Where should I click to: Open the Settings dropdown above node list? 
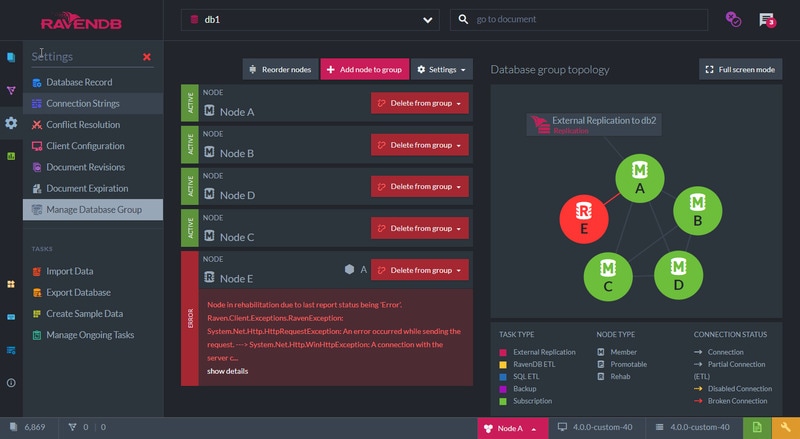pyautogui.click(x=441, y=70)
